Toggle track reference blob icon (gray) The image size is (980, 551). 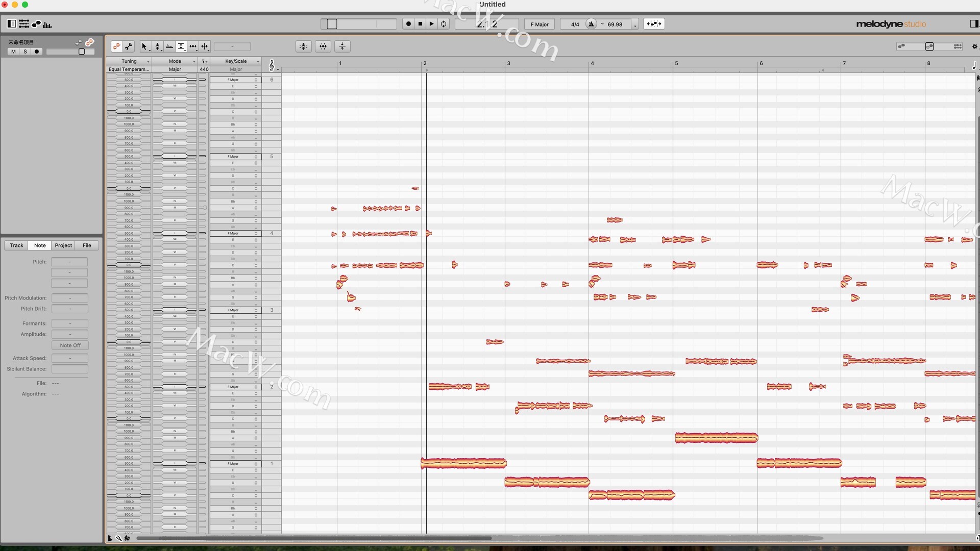[x=79, y=42]
